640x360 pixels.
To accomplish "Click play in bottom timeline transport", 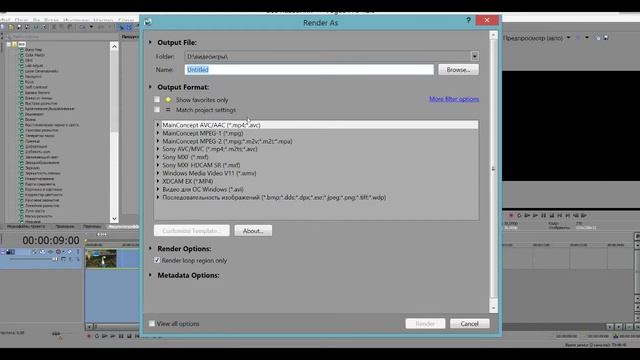I will coord(113,336).
